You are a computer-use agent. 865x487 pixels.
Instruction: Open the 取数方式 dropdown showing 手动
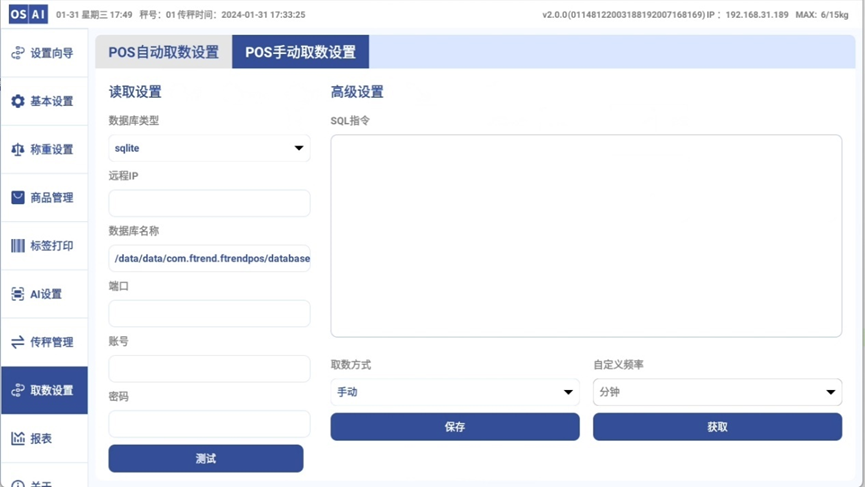tap(455, 392)
